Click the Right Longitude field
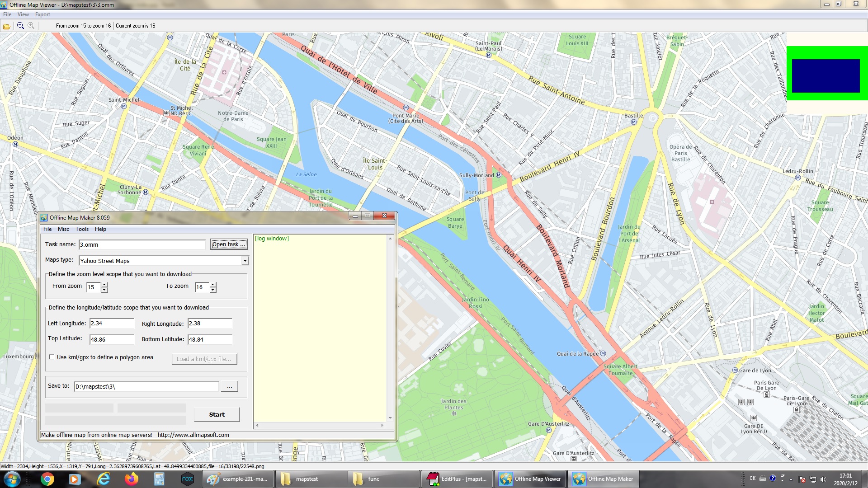Viewport: 868px width, 488px height. [x=210, y=324]
